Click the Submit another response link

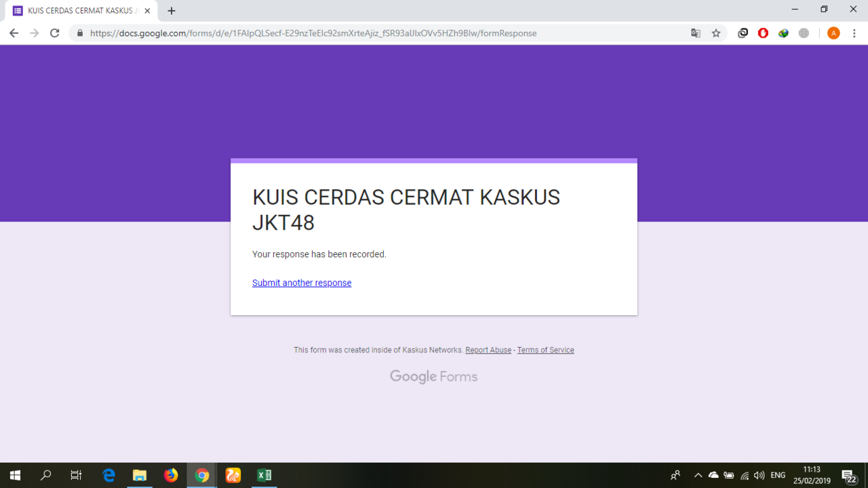[x=302, y=283]
